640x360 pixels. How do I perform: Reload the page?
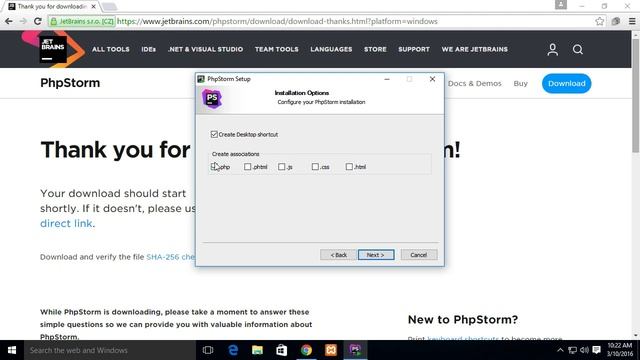(x=38, y=21)
